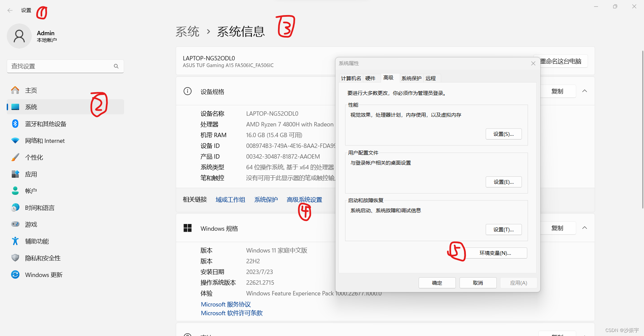Screen dimensions: 644x336
Task: Open 网络和 Internet settings
Action: [65, 141]
